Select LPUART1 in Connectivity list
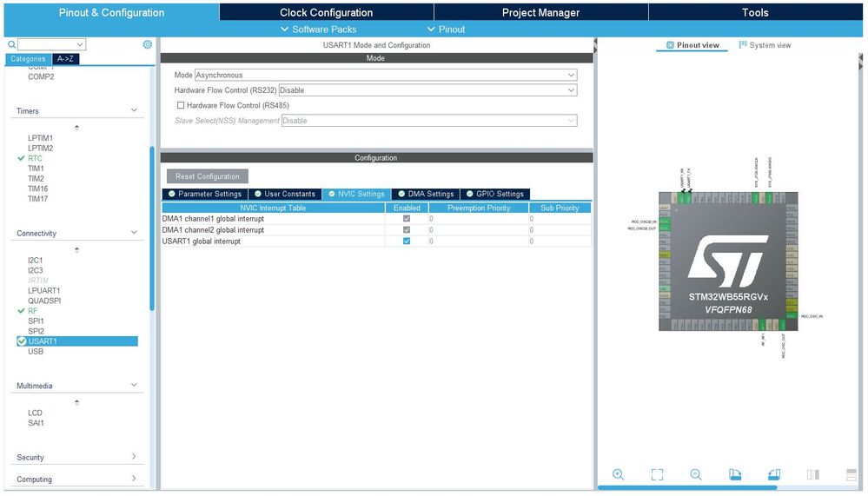This screenshot has height=496, width=868. [43, 291]
